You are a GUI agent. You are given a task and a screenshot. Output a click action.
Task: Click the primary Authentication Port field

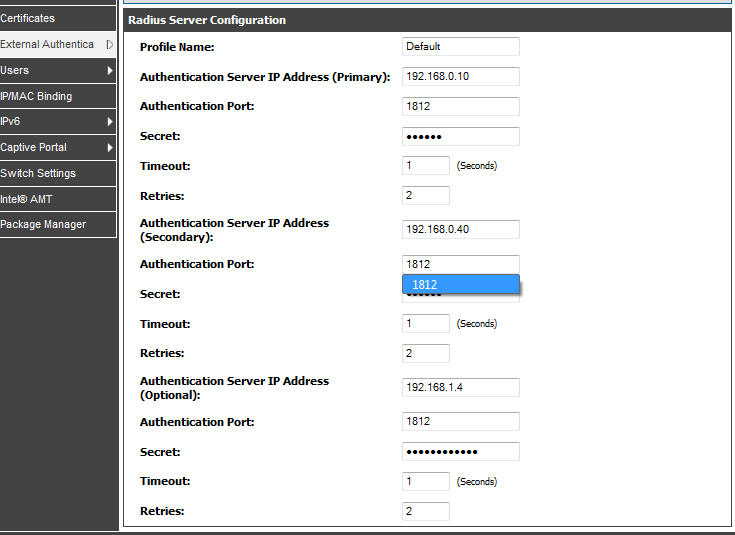[460, 106]
